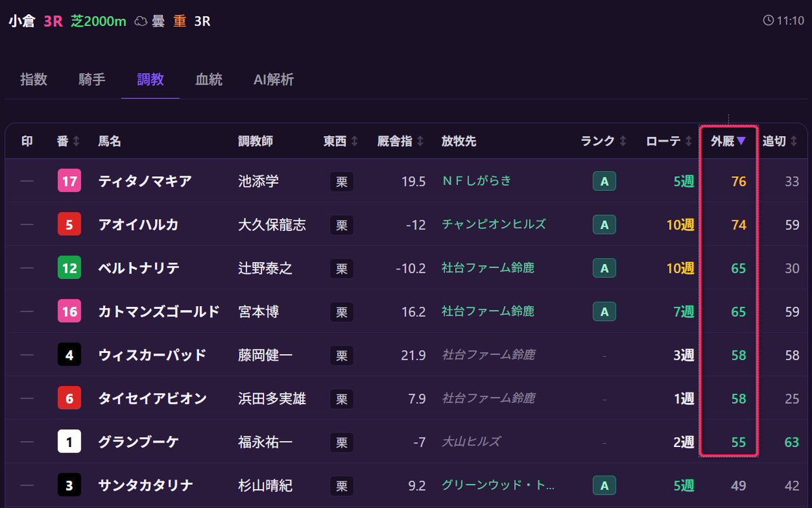Click horse number badge 16

pos(69,311)
